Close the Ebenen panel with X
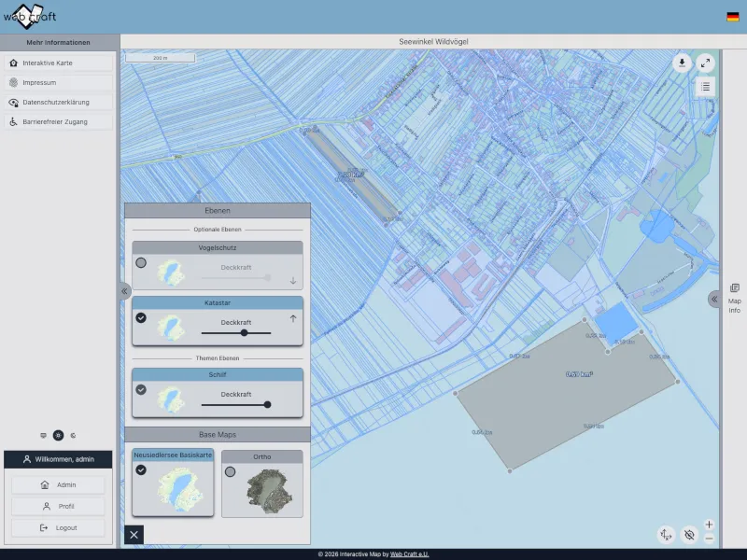 pyautogui.click(x=134, y=535)
